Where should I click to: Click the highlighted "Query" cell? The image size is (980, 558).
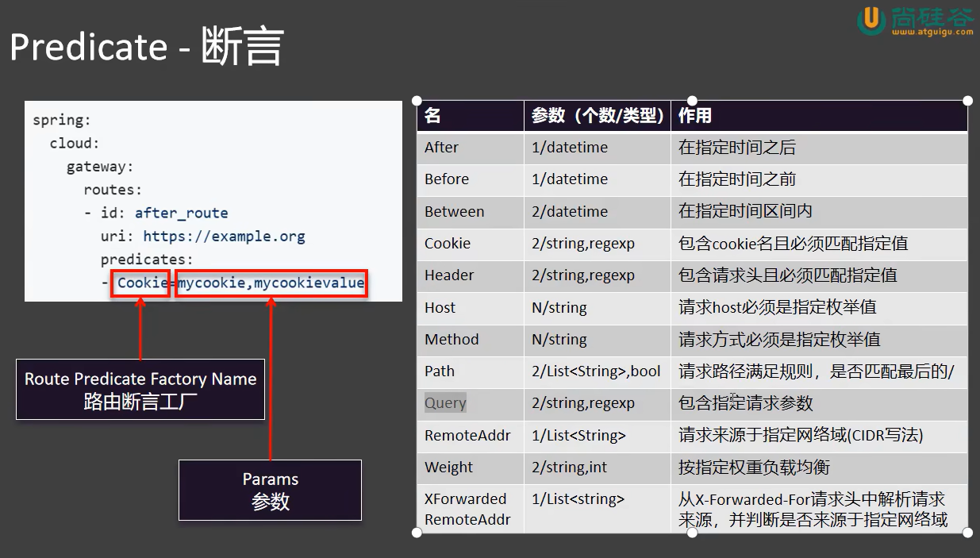click(x=444, y=403)
